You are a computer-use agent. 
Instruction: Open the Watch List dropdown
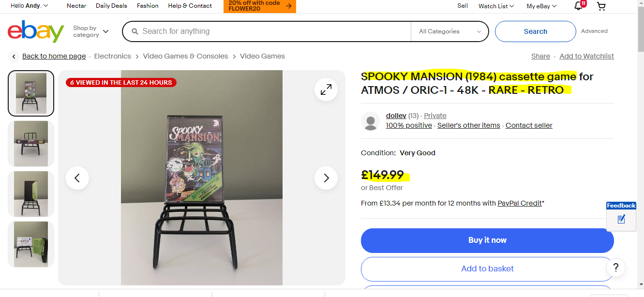[x=496, y=6]
